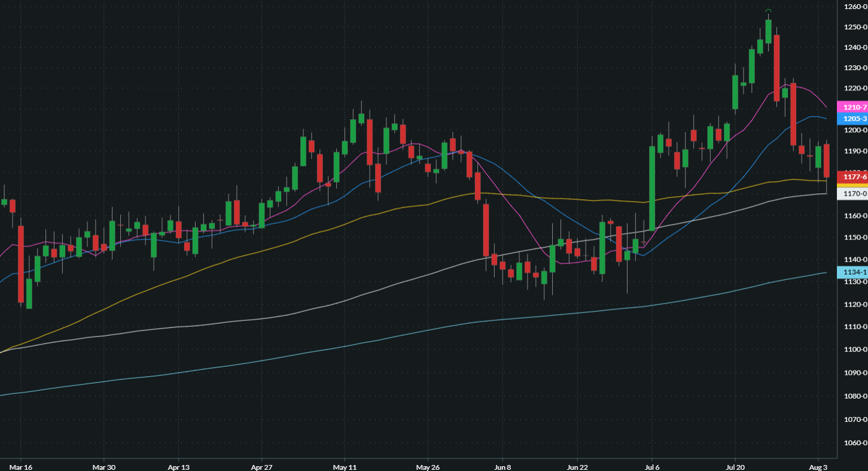This screenshot has width=868, height=471.
Task: Click the 1100-0 price axis label
Action: [855, 350]
